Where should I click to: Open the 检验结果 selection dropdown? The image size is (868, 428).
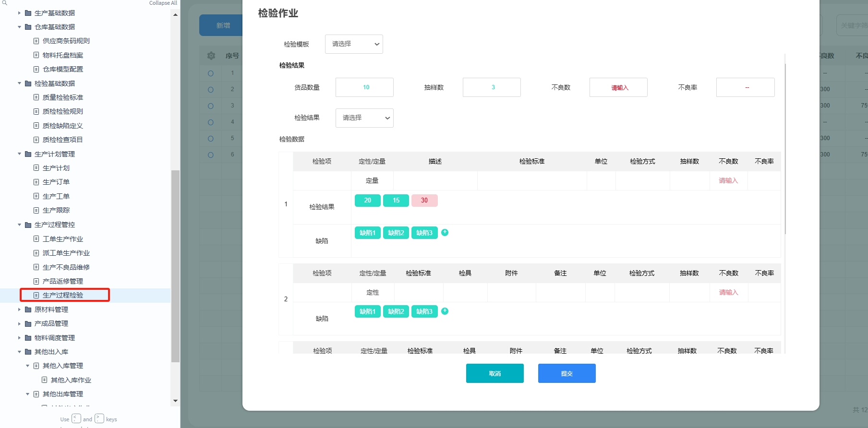point(364,118)
